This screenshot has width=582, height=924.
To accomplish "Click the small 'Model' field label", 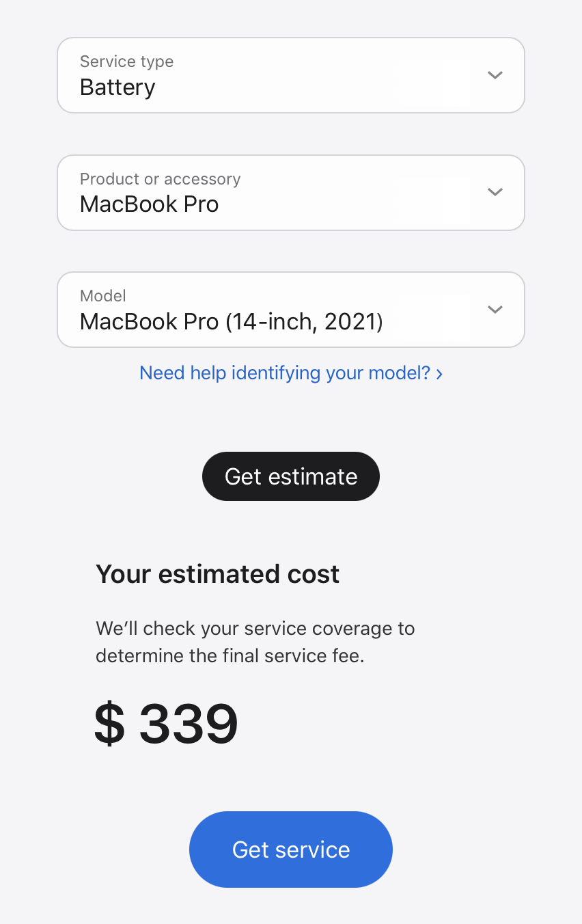I will coord(103,296).
